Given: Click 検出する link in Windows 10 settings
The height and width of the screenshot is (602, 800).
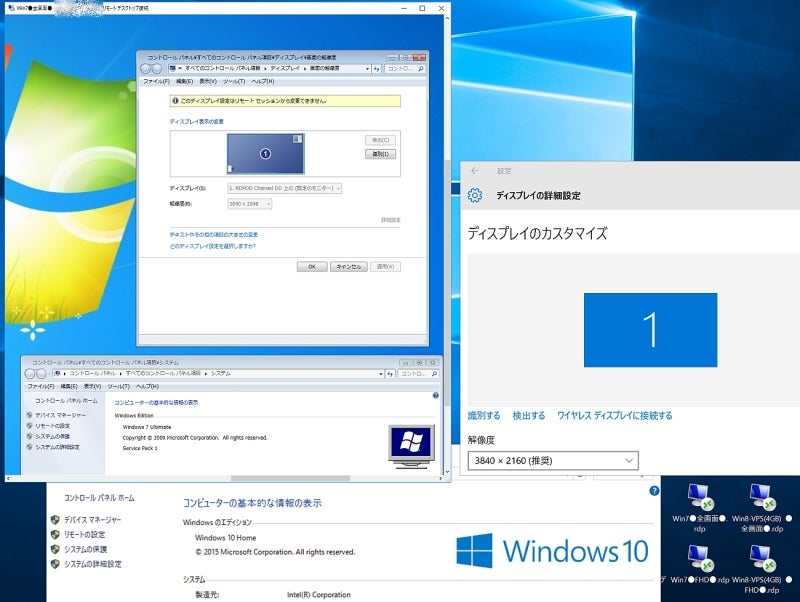Looking at the screenshot, I should click(529, 416).
